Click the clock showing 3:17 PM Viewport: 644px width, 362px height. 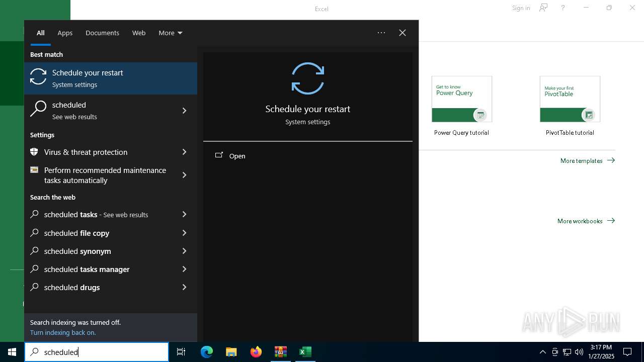601,352
